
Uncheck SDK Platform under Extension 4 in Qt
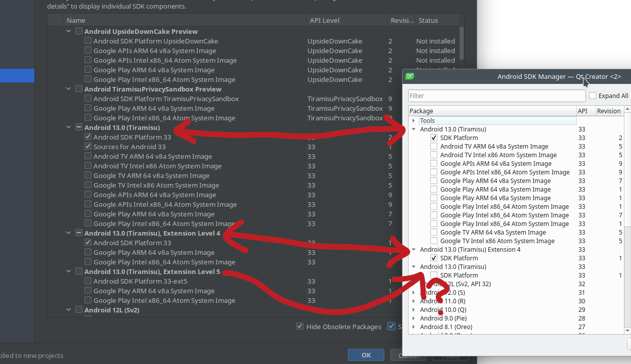pos(434,258)
